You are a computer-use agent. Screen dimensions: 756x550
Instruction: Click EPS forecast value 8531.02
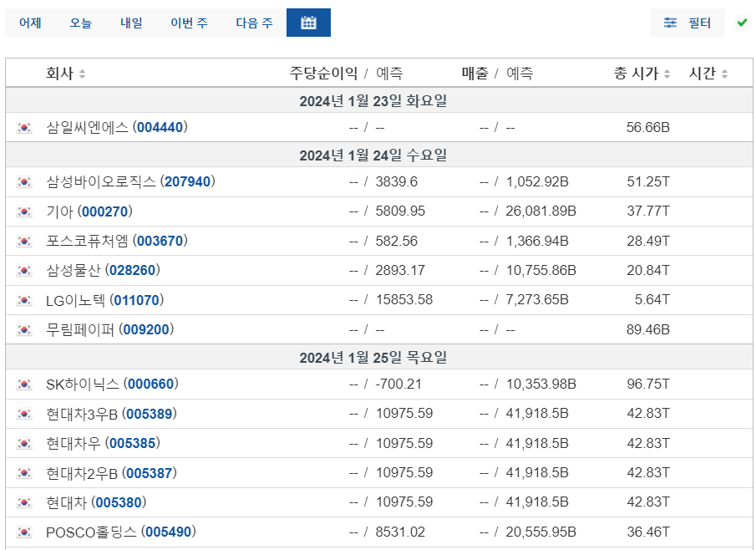[x=400, y=532]
